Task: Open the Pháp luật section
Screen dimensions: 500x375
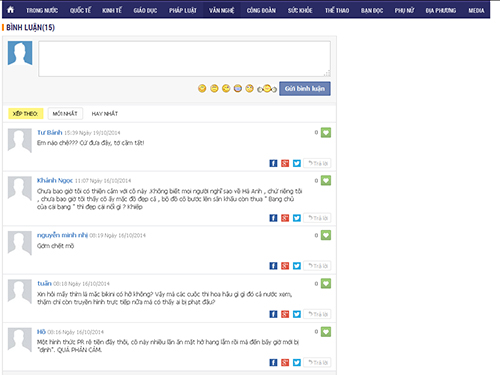Action: [183, 10]
